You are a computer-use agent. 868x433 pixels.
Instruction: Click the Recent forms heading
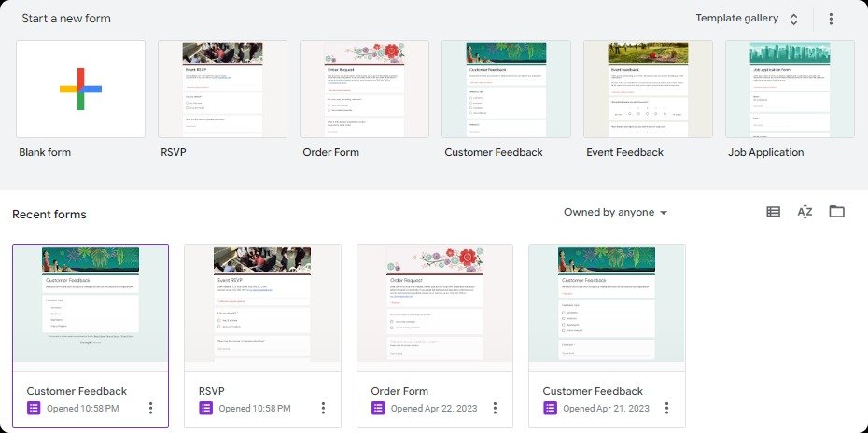click(49, 215)
